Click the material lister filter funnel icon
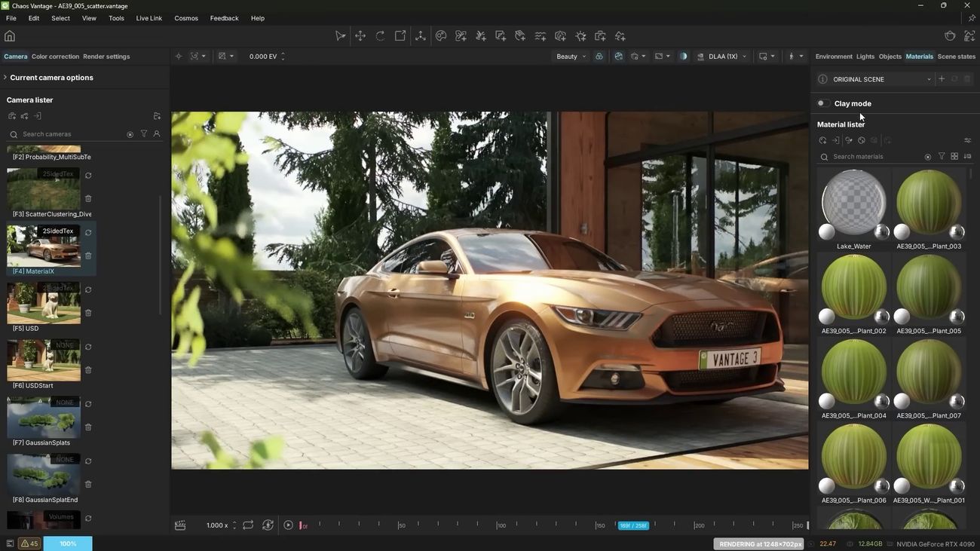Image resolution: width=980 pixels, height=551 pixels. [942, 157]
